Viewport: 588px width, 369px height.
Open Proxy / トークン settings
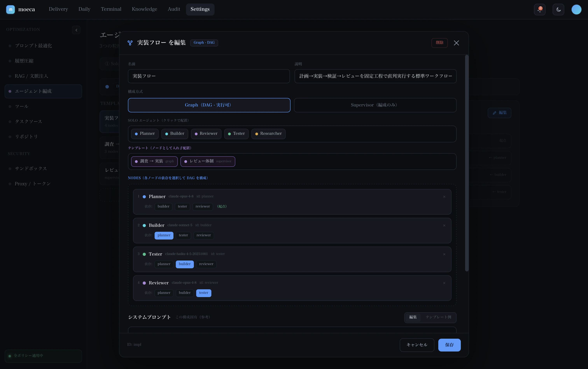coord(43,184)
